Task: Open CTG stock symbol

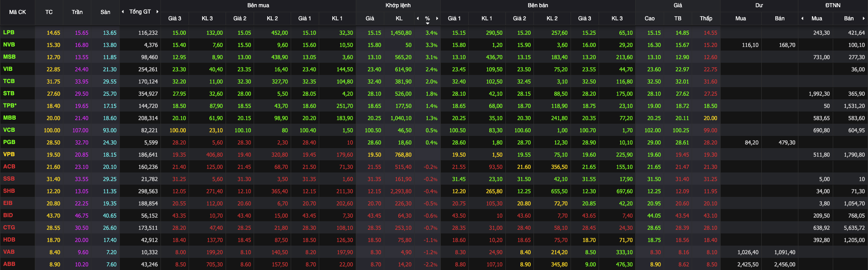Action: click(x=9, y=228)
